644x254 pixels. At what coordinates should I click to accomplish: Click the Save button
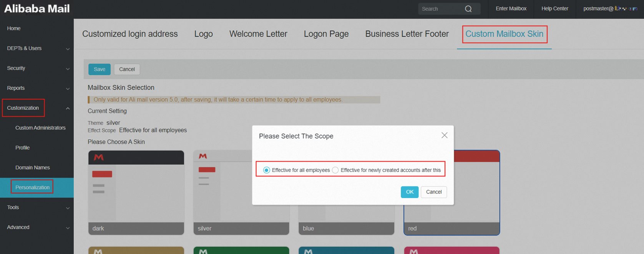(x=100, y=69)
